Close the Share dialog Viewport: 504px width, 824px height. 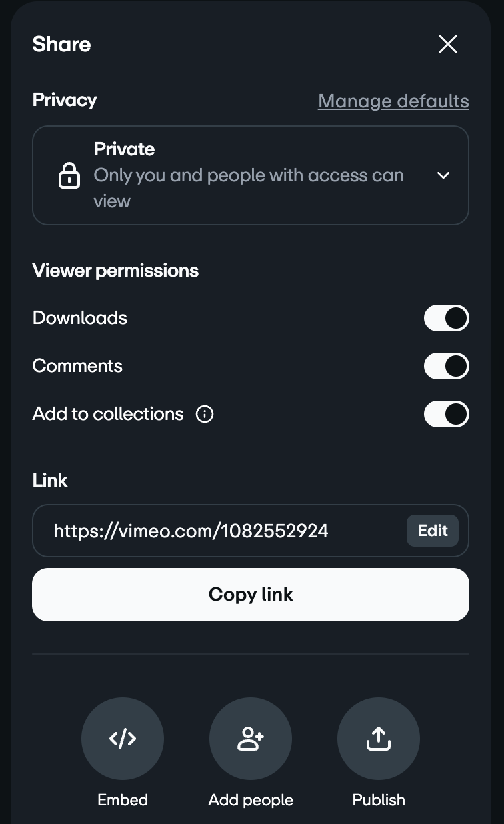(448, 44)
